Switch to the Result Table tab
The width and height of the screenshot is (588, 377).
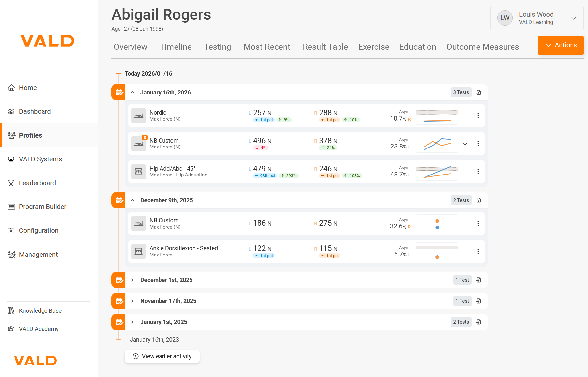point(325,47)
